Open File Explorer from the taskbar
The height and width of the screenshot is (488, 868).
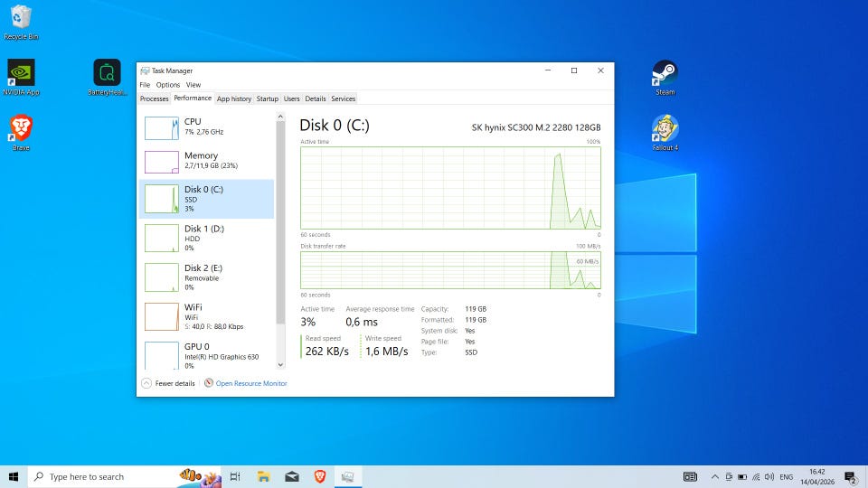pyautogui.click(x=263, y=476)
